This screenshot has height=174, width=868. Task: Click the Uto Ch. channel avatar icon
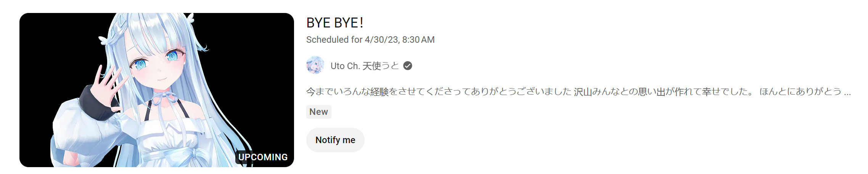[315, 66]
